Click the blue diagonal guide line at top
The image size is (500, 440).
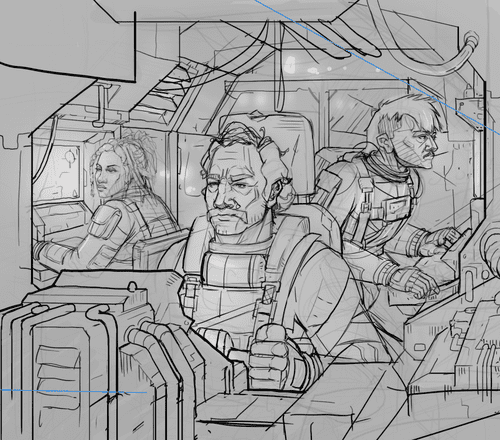tap(377, 67)
